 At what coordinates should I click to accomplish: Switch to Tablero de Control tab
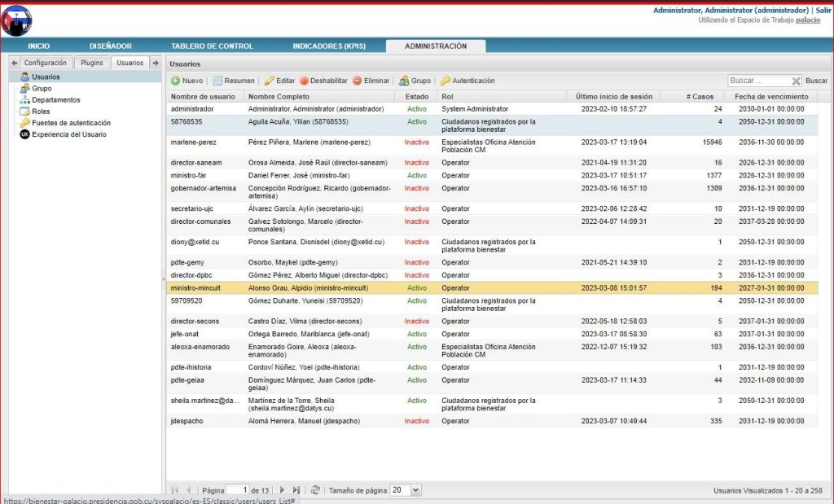tap(213, 46)
